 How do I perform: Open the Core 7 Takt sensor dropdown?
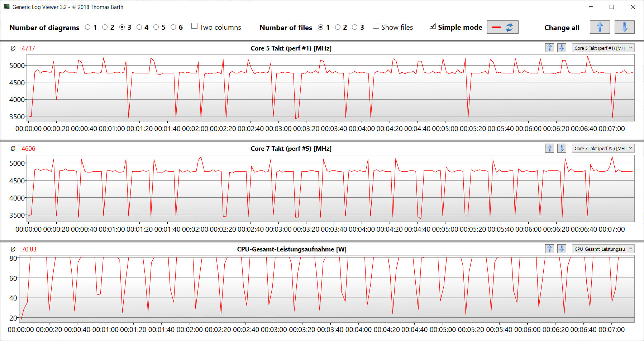coord(603,148)
